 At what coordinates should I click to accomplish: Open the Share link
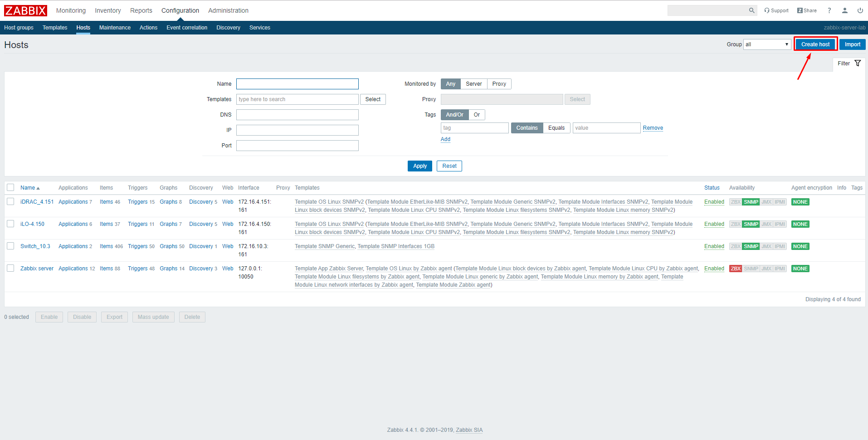click(807, 10)
